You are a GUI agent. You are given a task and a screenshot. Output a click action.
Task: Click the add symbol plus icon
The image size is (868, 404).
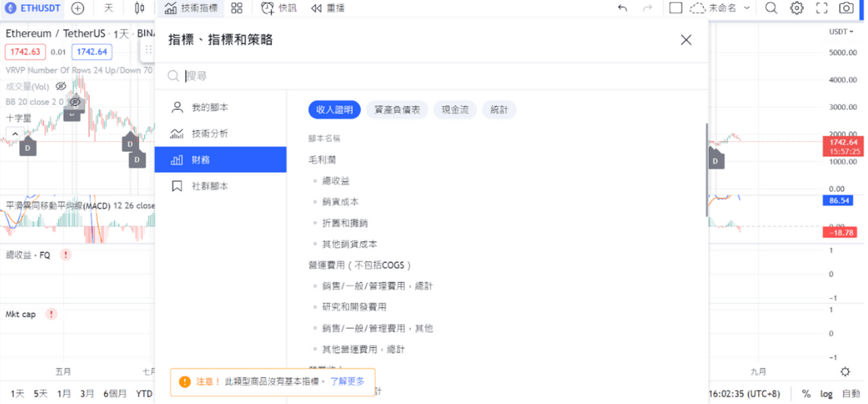[78, 8]
